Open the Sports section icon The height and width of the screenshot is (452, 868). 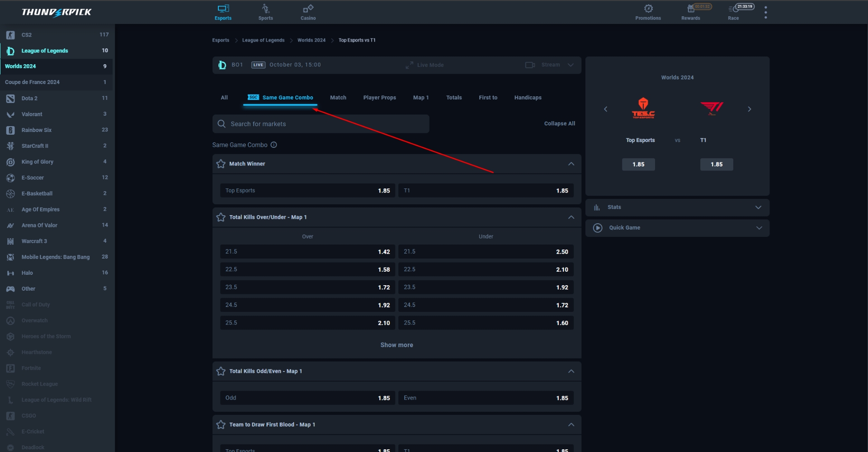[265, 9]
